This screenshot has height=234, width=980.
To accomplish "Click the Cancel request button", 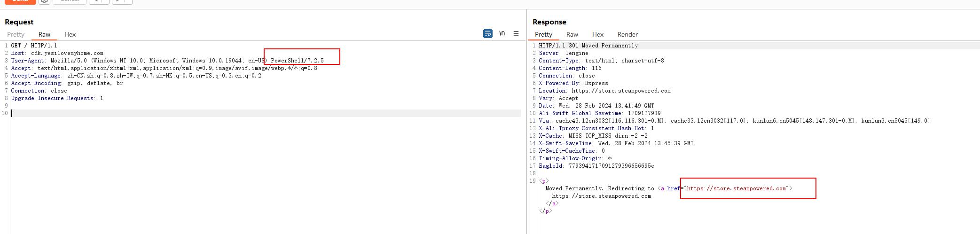I will point(70,1).
